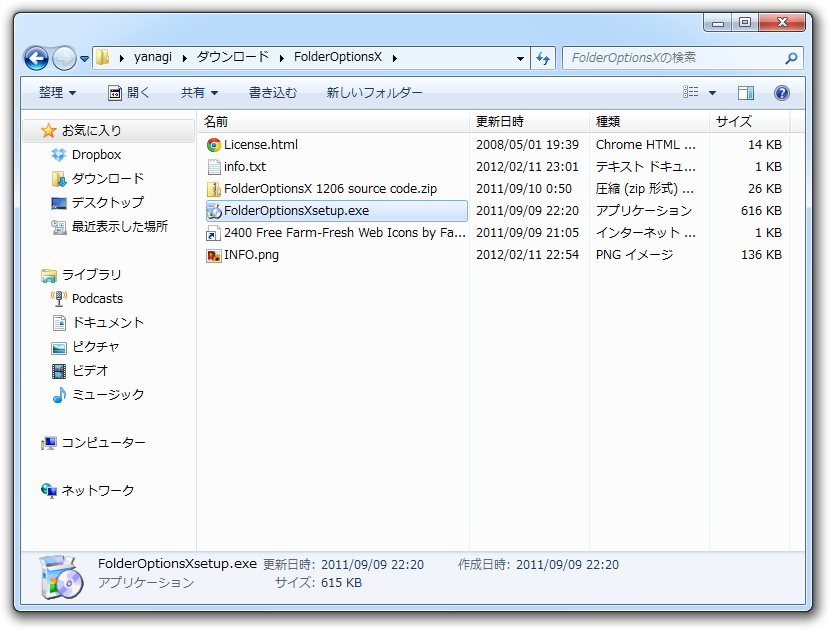Select コンピューター in the navigation pane
The height and width of the screenshot is (631, 830).
point(104,443)
